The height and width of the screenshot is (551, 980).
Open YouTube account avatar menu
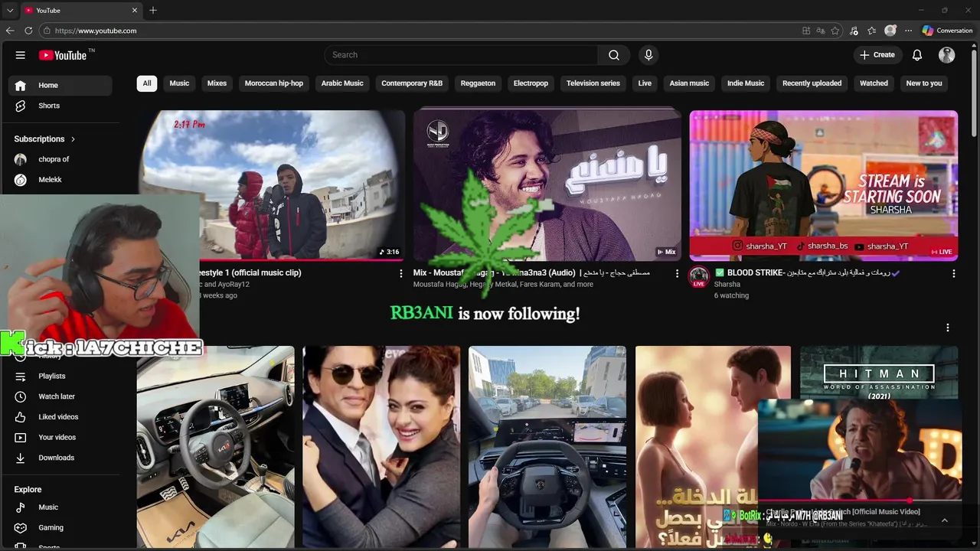coord(947,55)
